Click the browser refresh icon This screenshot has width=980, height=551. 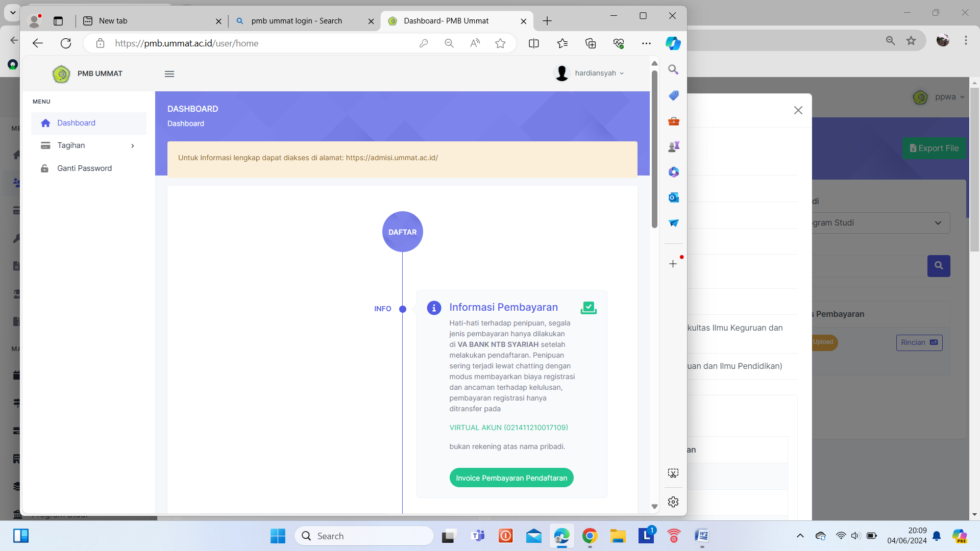(66, 43)
